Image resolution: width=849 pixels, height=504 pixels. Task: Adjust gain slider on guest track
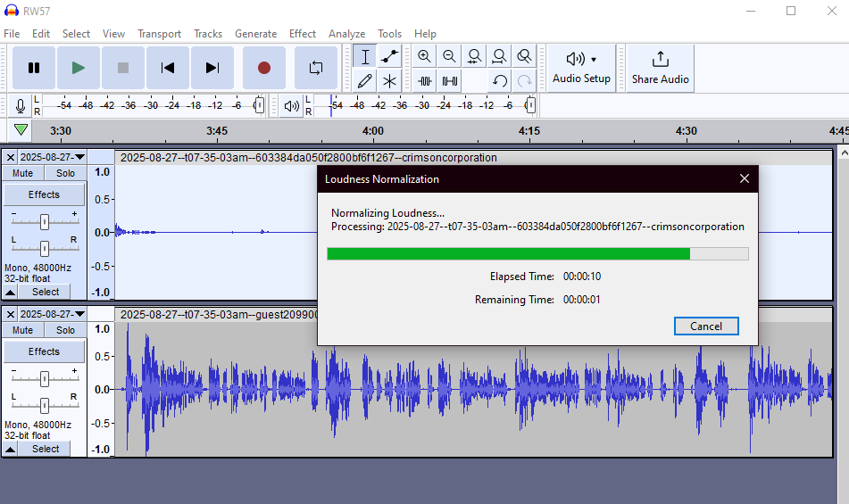pos(45,378)
